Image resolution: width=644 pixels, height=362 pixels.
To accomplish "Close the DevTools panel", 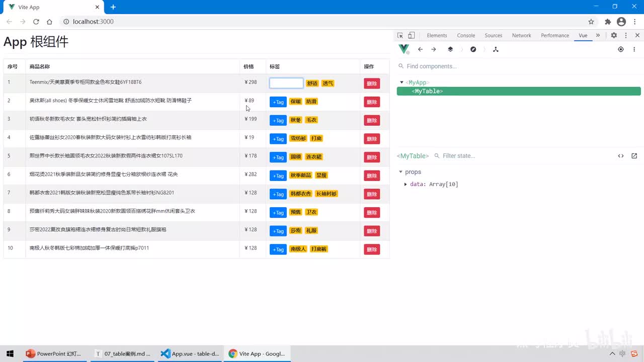I will tap(637, 35).
